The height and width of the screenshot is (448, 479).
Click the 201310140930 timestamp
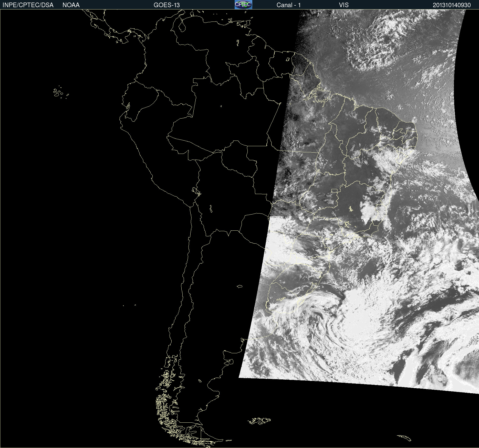[452, 5]
